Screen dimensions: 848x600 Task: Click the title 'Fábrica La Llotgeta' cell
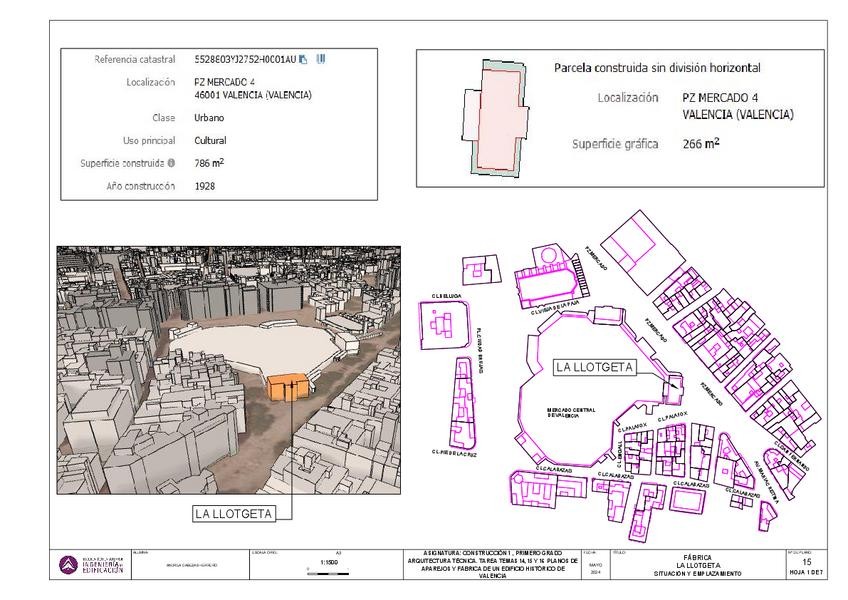(x=698, y=565)
